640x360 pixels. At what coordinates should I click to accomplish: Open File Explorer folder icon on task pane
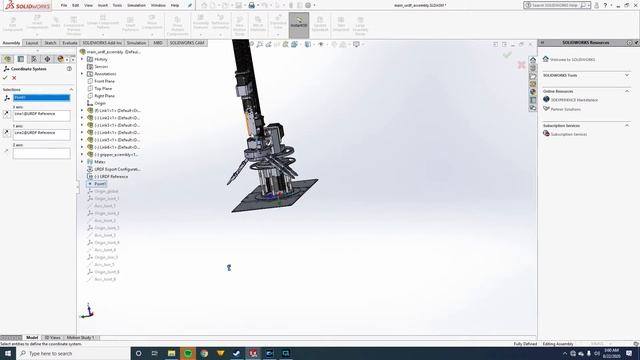pos(533,76)
